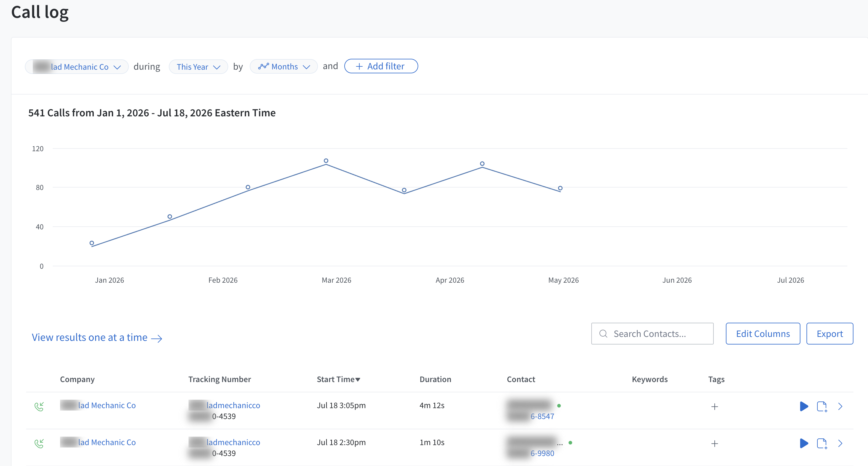Open View results one at a time

pyautogui.click(x=97, y=337)
